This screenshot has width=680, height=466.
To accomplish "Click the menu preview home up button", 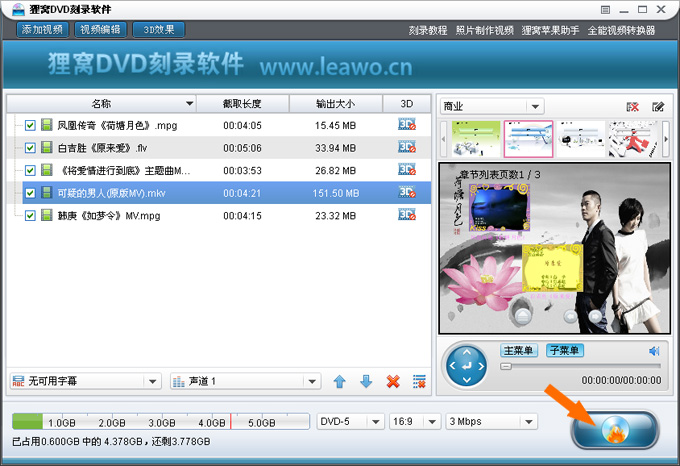I will coord(522,315).
